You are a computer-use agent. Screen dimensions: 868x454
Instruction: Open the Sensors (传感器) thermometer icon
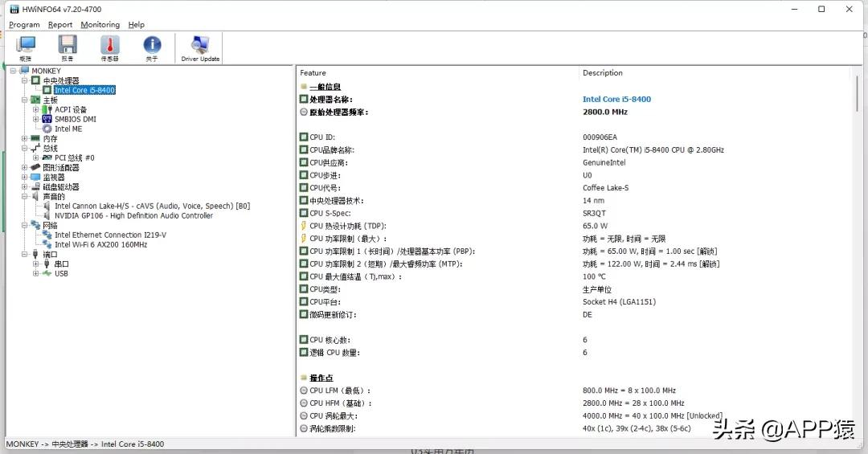109,47
